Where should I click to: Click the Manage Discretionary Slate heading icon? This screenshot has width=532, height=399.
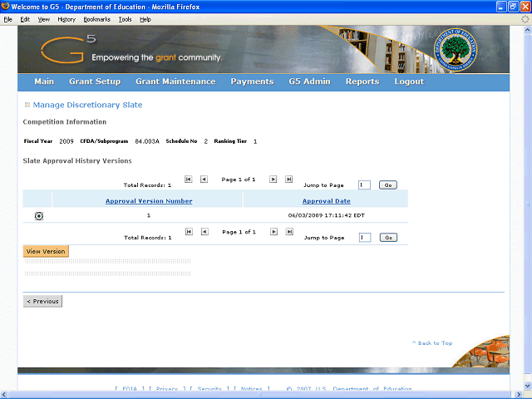click(x=27, y=105)
